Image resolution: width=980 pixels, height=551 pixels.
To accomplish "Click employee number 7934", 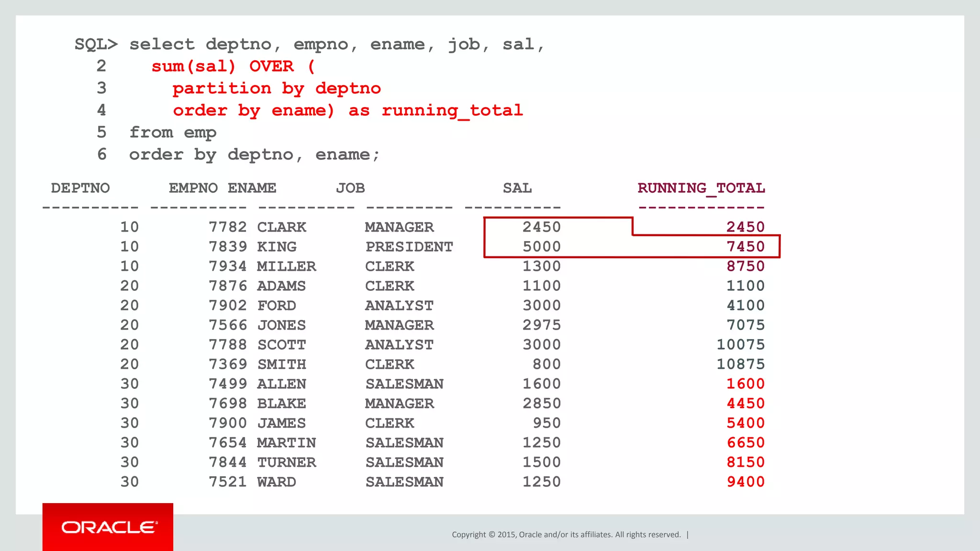I will [228, 266].
